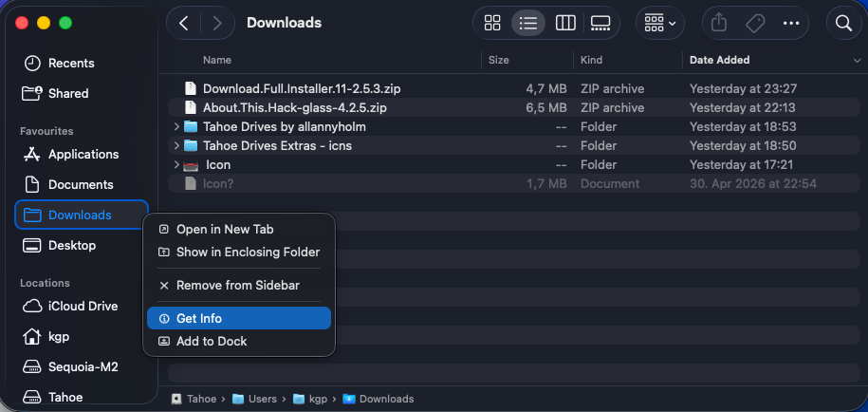Open the search magnifier
The image size is (868, 412).
point(843,23)
